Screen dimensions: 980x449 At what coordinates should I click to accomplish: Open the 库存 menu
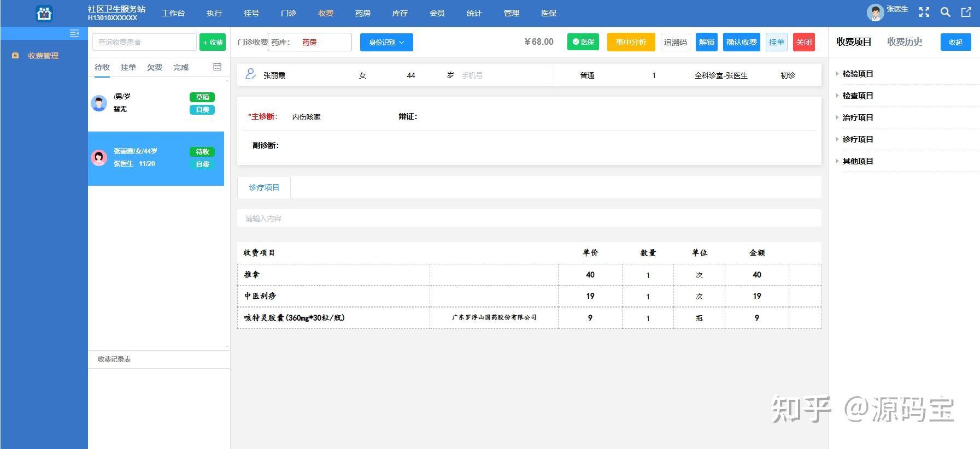click(400, 13)
